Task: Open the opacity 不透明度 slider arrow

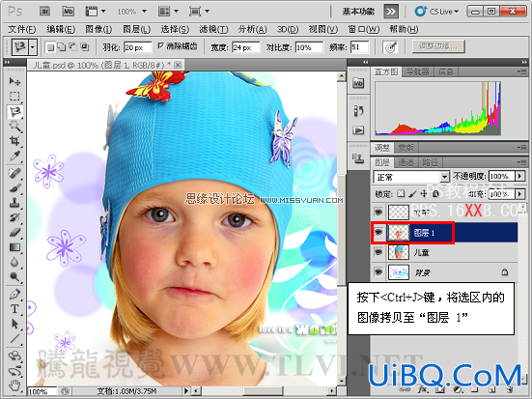Action: 519,176
